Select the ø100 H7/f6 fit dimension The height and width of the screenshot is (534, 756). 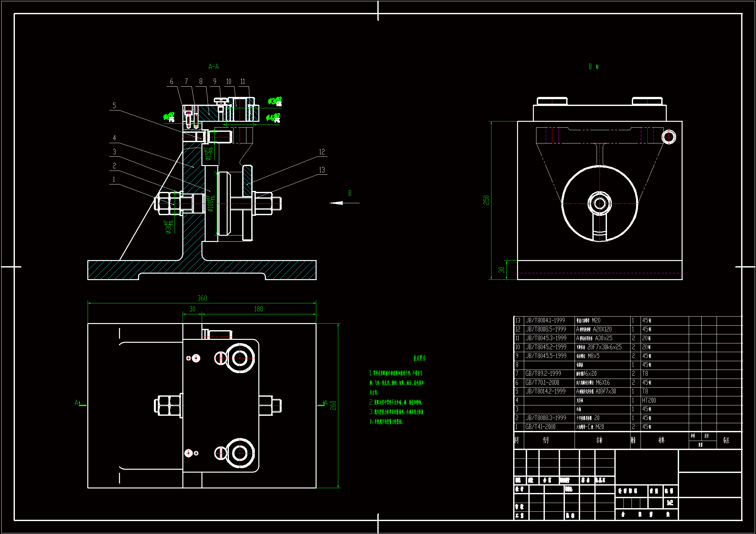(211, 203)
